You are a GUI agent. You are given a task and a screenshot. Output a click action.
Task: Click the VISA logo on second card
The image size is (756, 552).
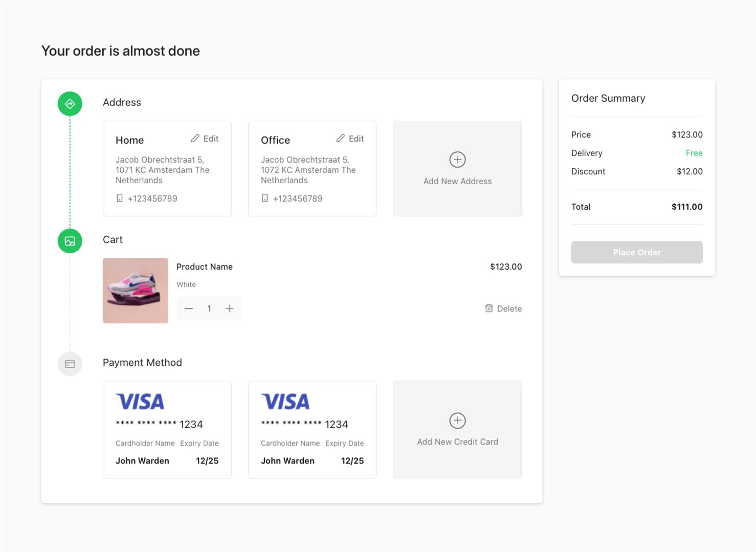tap(285, 402)
